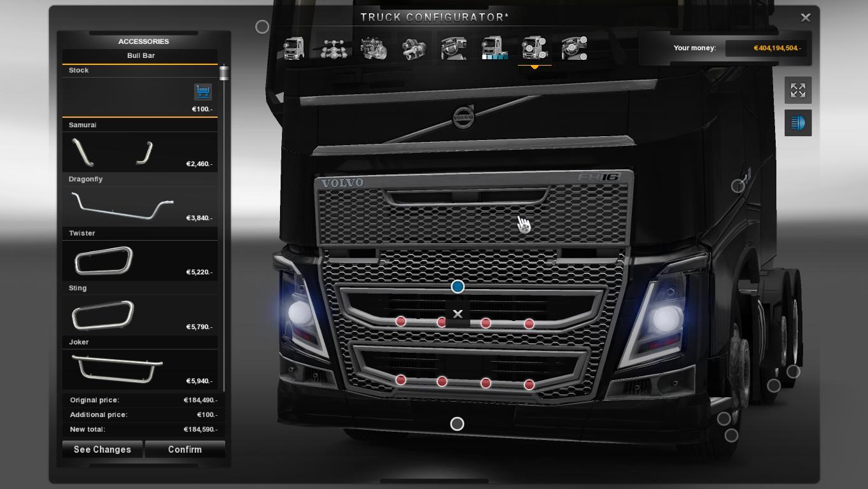The width and height of the screenshot is (868, 489).
Task: Select the exterior accessories tab
Action: click(535, 48)
